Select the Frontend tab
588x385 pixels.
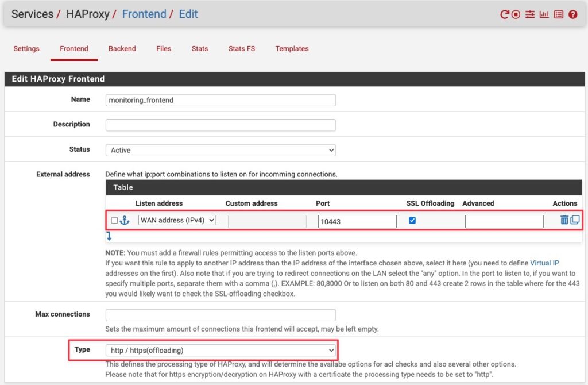pos(74,48)
